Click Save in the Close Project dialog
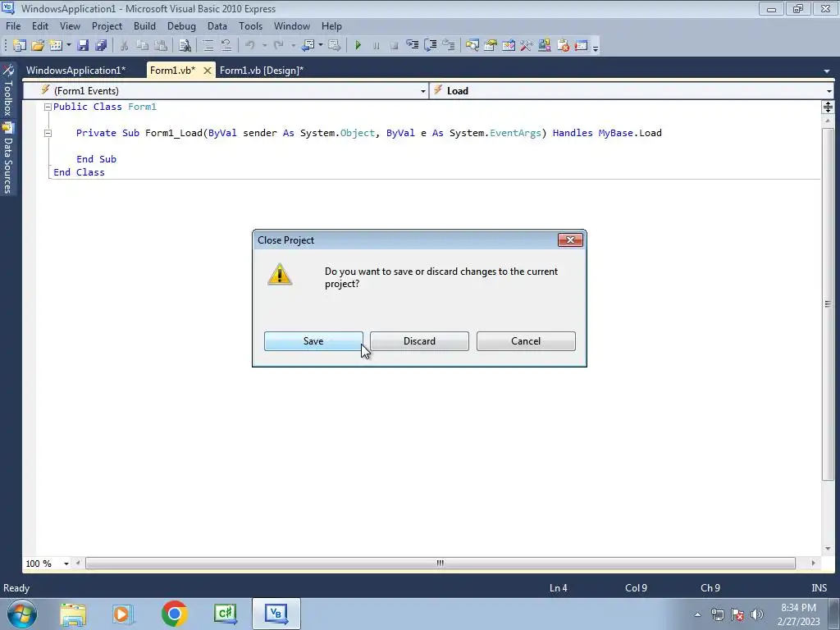Viewport: 840px width, 630px height. [x=313, y=341]
